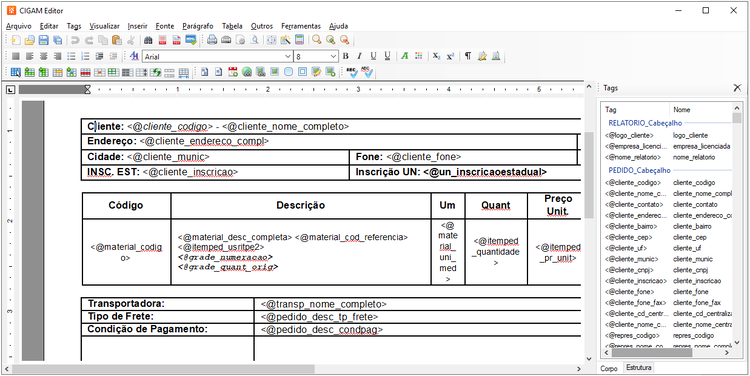Toggle thick underline formatting
Image resolution: width=750 pixels, height=376 pixels.
[x=387, y=56]
